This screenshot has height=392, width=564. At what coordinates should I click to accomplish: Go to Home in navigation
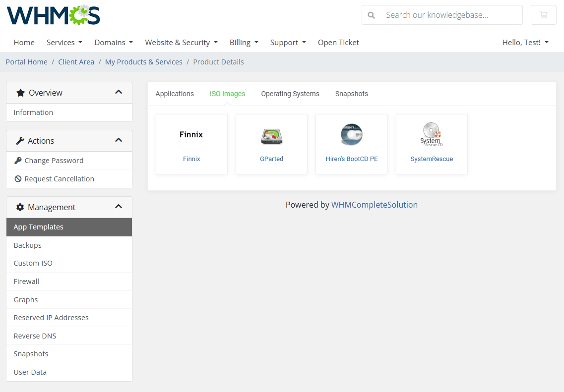[24, 43]
